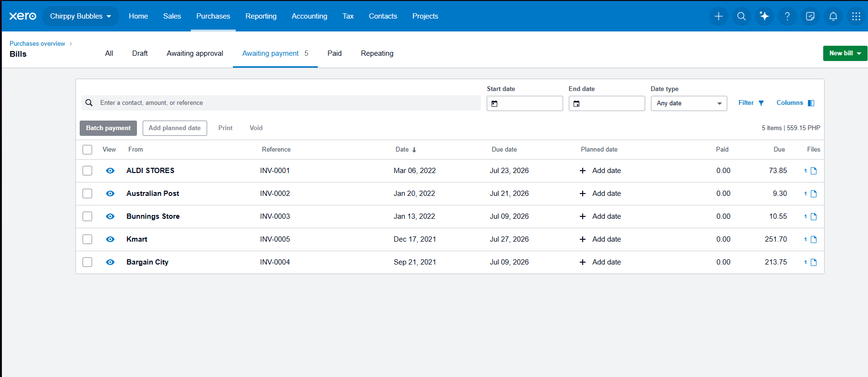
Task: Add planned date for Australian Post
Action: pyautogui.click(x=600, y=194)
